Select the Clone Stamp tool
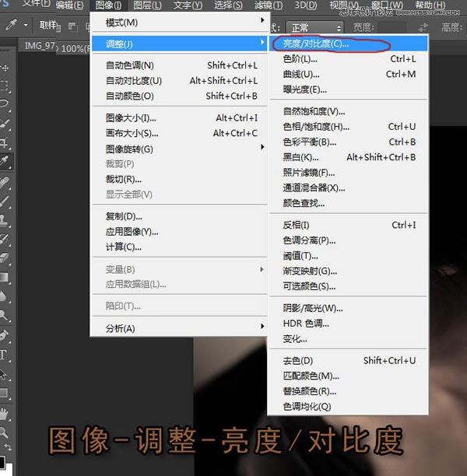This screenshot has width=467, height=476. click(4, 220)
